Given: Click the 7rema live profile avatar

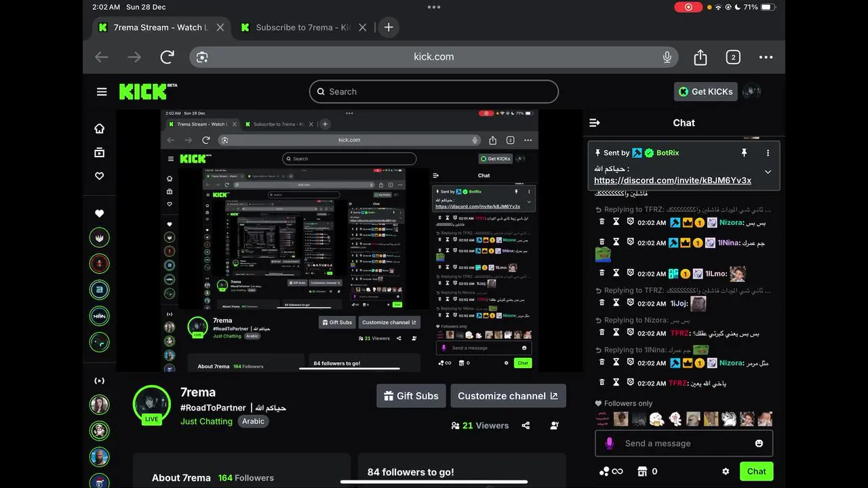Looking at the screenshot, I should [151, 405].
